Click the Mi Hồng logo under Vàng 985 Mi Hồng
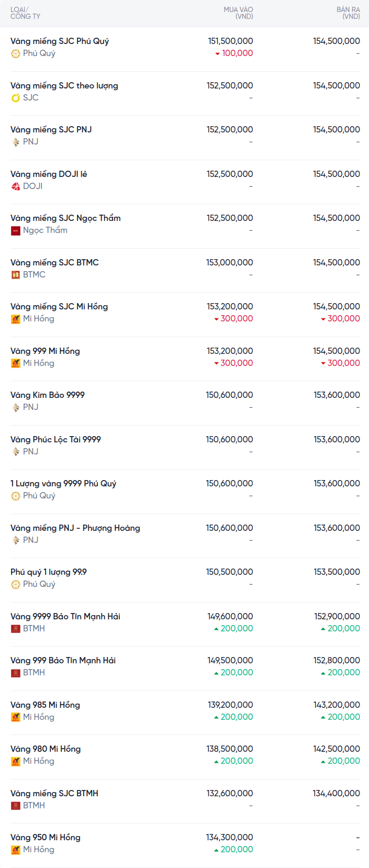This screenshot has width=369, height=868. pyautogui.click(x=16, y=717)
